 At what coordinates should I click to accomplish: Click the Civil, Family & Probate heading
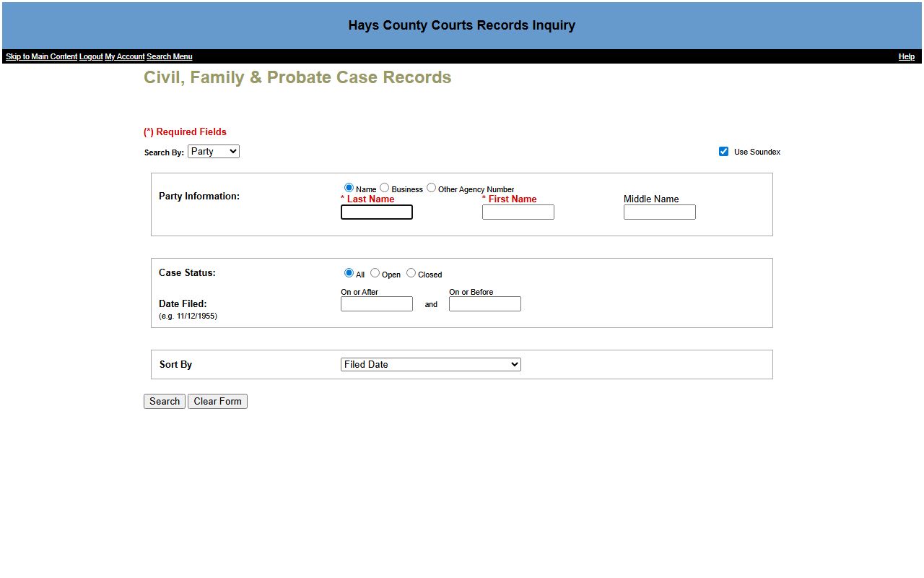pos(297,78)
